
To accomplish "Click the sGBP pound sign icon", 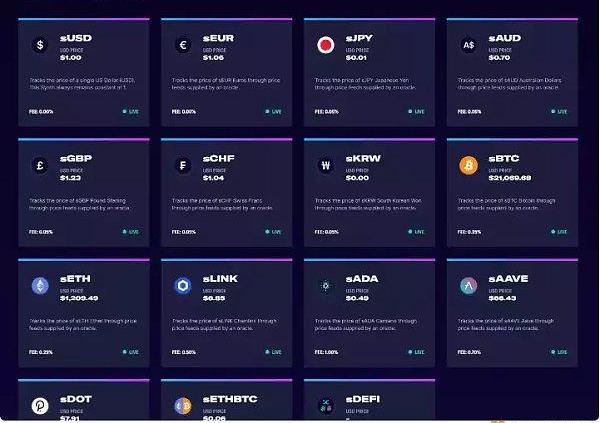I will click(40, 165).
